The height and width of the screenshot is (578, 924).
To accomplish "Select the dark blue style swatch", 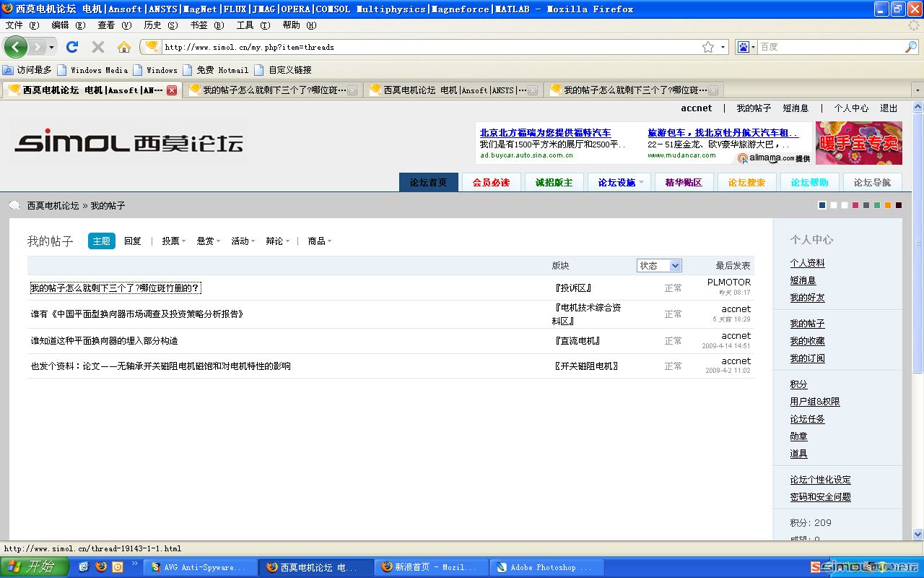I will coord(822,205).
